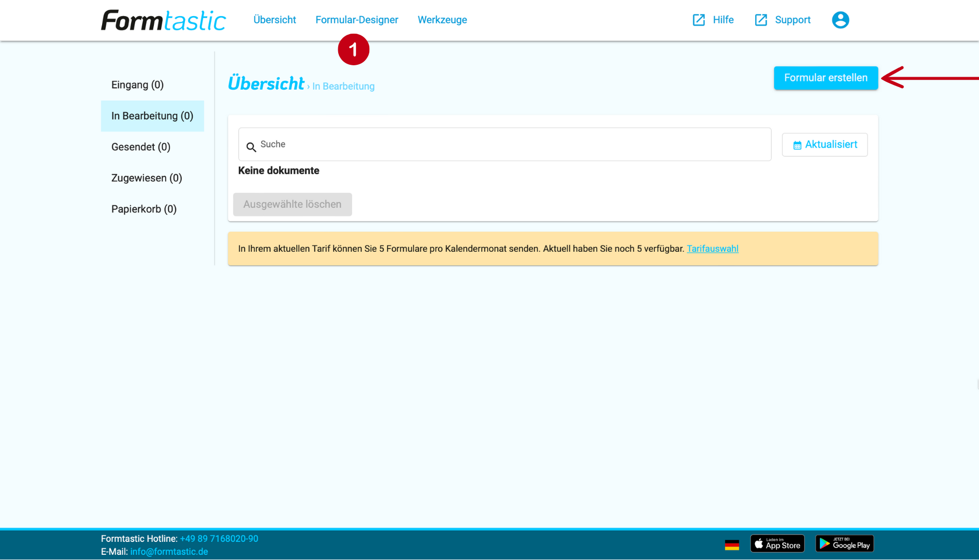Click the In Bearbeitung breadcrumb
This screenshot has width=979, height=560.
click(x=343, y=87)
